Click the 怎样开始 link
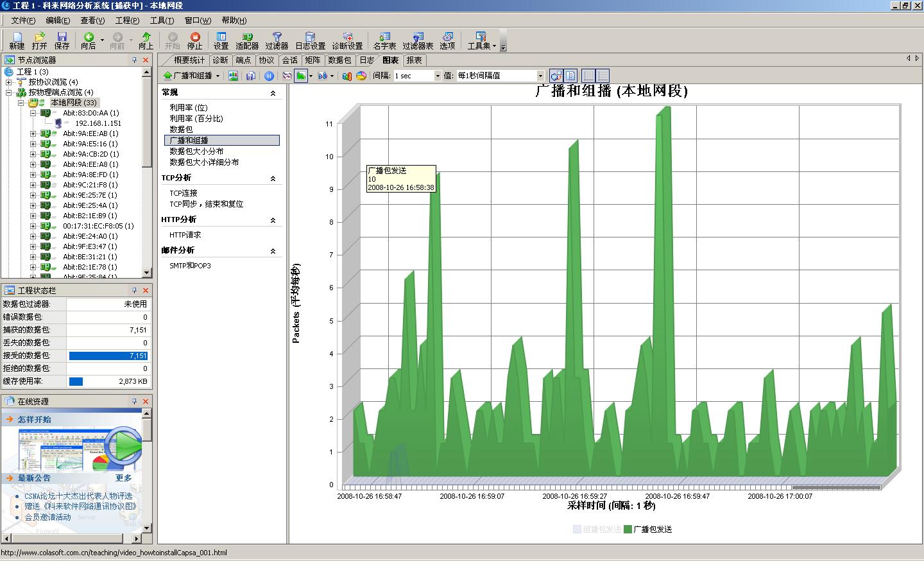The height and width of the screenshot is (561, 924). [x=34, y=420]
